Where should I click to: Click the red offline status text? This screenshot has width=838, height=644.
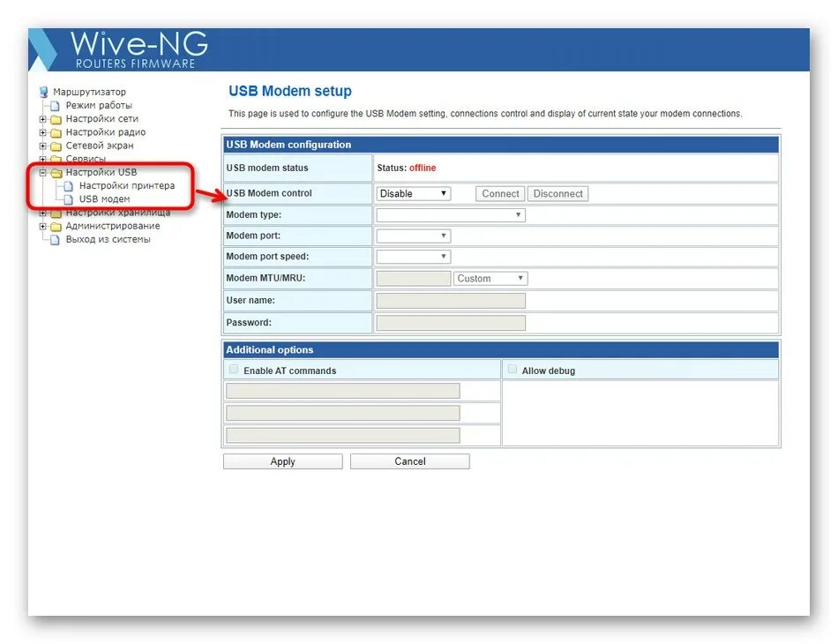coord(423,168)
